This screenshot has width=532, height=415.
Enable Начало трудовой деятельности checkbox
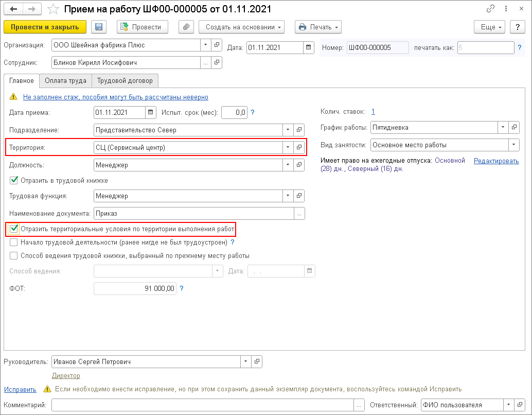[14, 242]
